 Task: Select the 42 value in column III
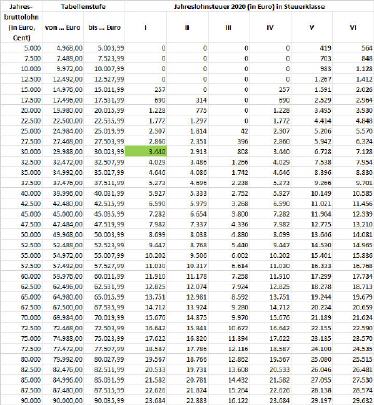229,131
